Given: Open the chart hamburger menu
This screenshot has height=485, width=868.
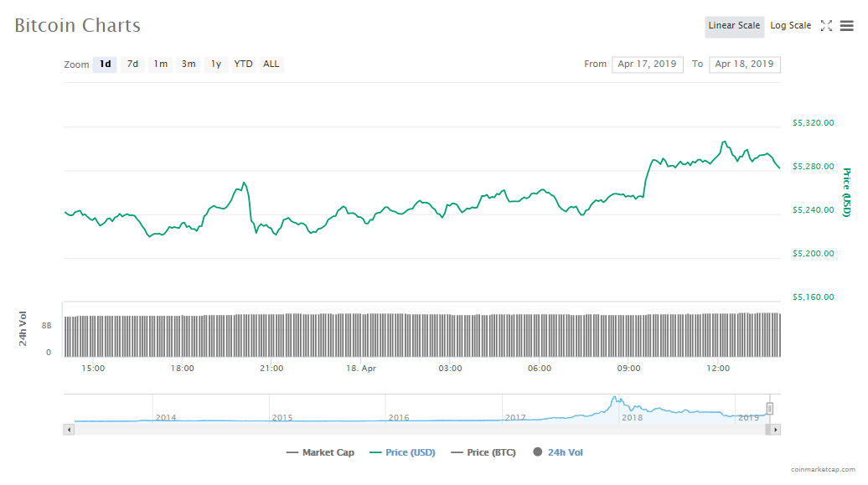Looking at the screenshot, I should click(846, 26).
